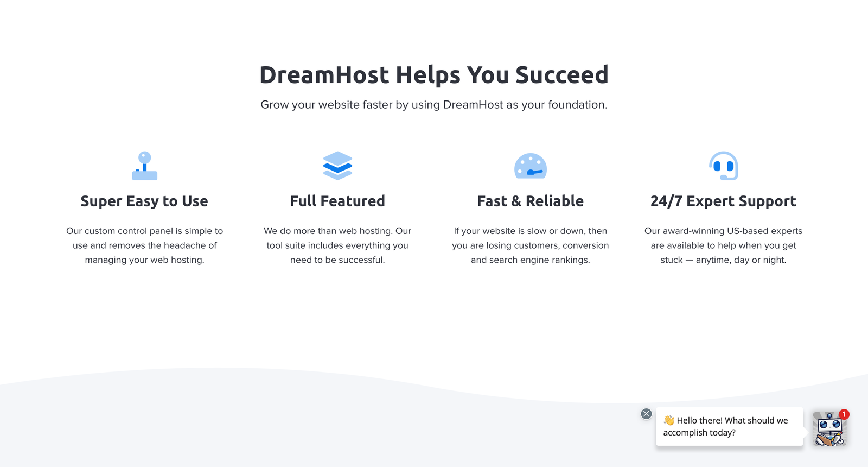Click the speedometer Fast & Reliable icon
868x467 pixels.
(531, 166)
